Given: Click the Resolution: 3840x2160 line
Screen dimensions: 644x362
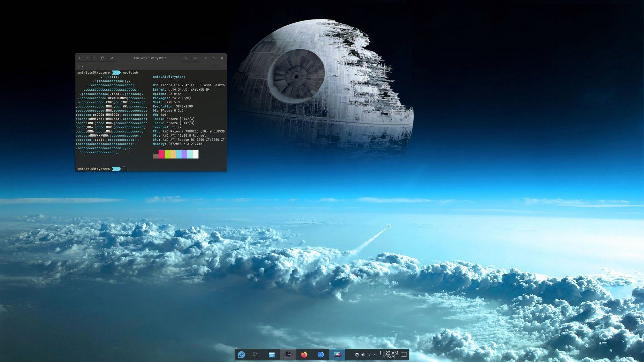Looking at the screenshot, I should [x=173, y=107].
